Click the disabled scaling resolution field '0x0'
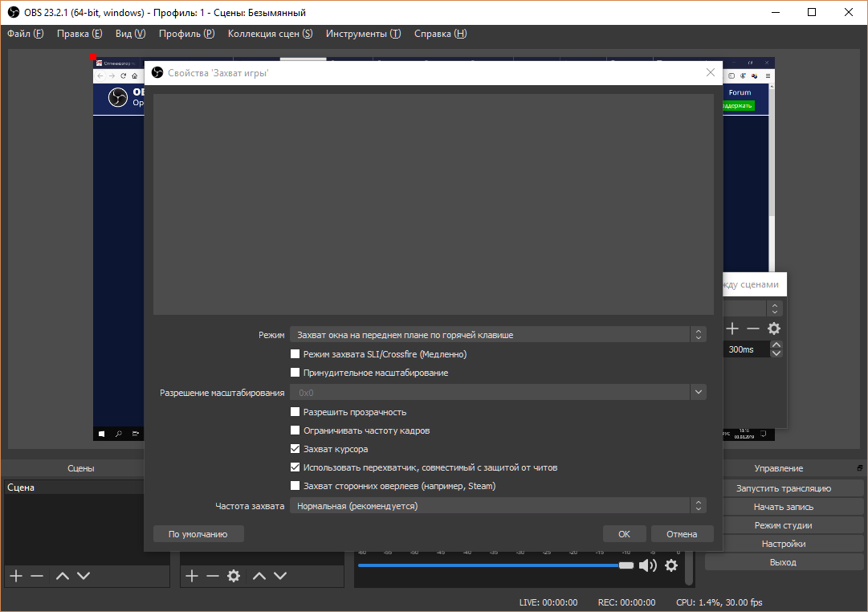This screenshot has width=868, height=612. 490,393
